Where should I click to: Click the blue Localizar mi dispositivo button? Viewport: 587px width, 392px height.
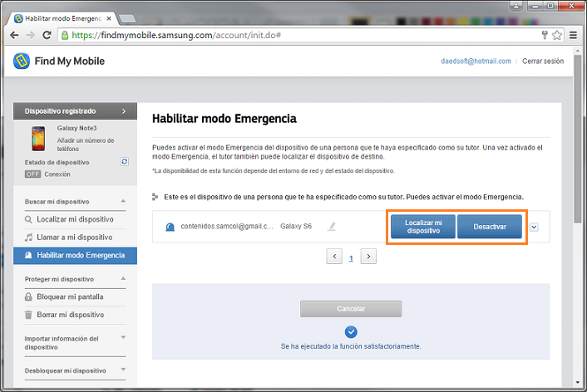pyautogui.click(x=423, y=227)
